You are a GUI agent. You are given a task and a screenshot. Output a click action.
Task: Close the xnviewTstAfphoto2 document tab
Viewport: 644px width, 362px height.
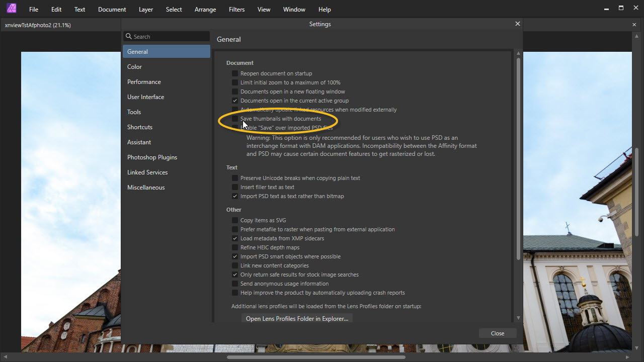[x=634, y=25]
